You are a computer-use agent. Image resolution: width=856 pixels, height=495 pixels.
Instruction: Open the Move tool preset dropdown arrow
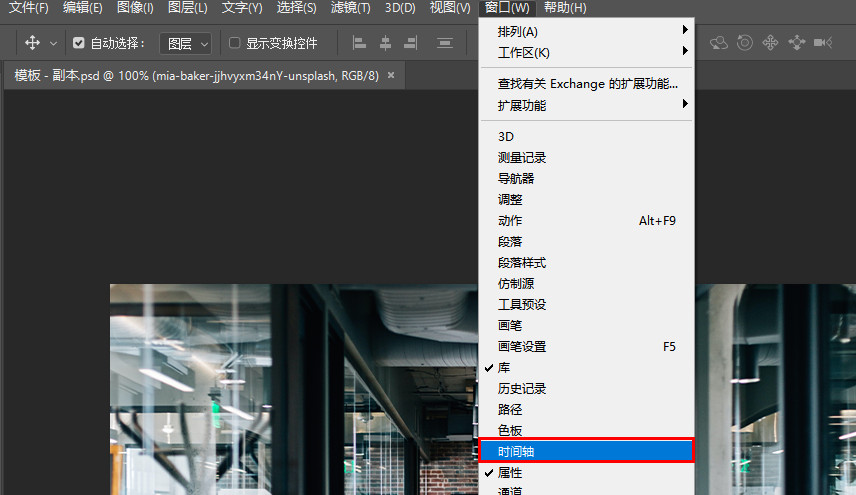[x=54, y=43]
